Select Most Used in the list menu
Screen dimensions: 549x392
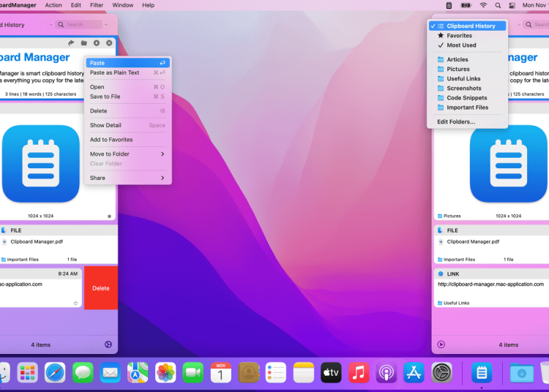point(461,45)
